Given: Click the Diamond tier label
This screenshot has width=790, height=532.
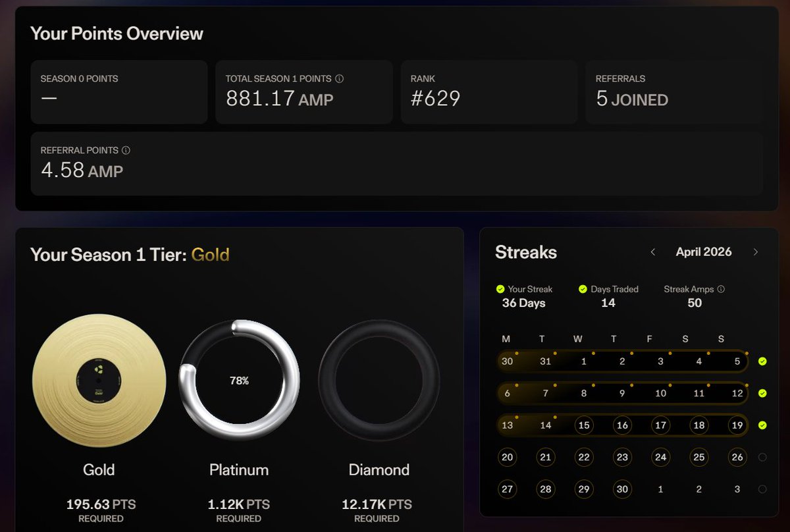Looking at the screenshot, I should coord(379,469).
